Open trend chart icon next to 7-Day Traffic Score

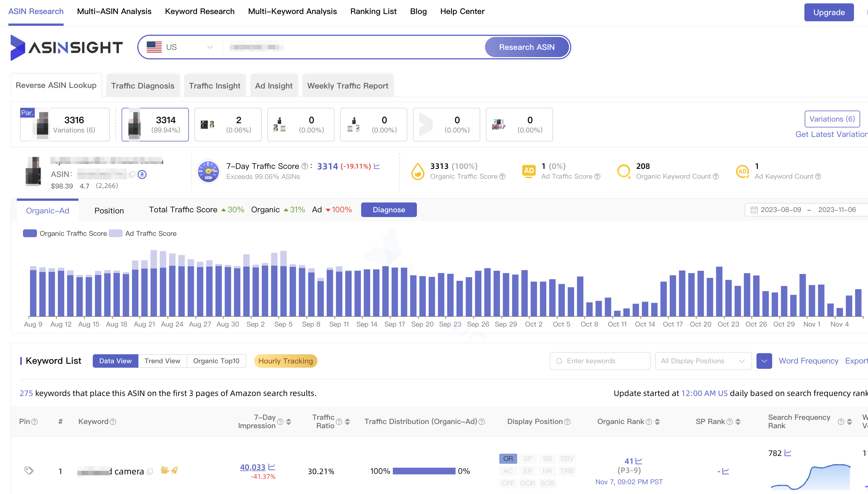pos(377,166)
